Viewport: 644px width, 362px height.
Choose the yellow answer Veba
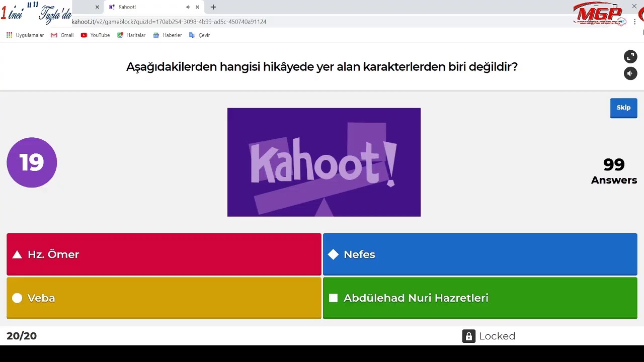164,298
